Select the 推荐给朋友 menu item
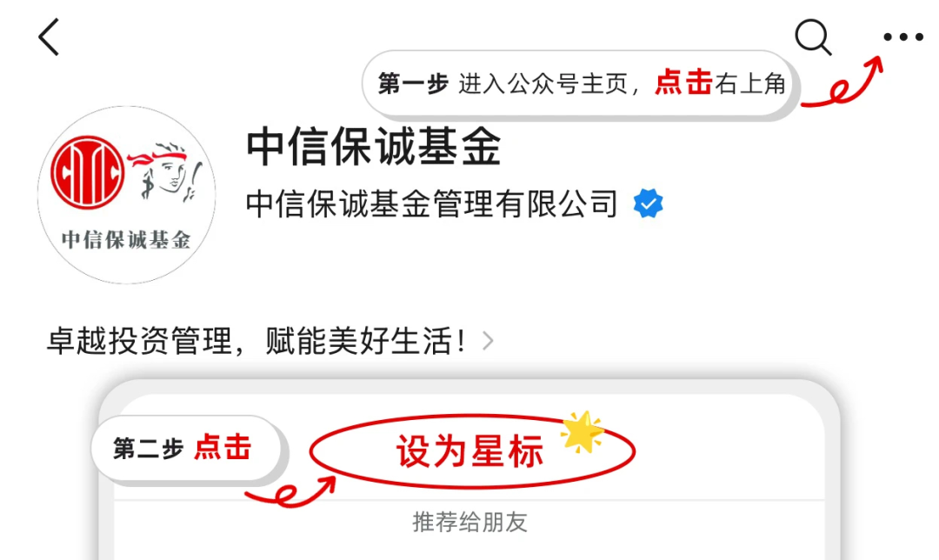Screen dimensions: 939x560 click(470, 523)
